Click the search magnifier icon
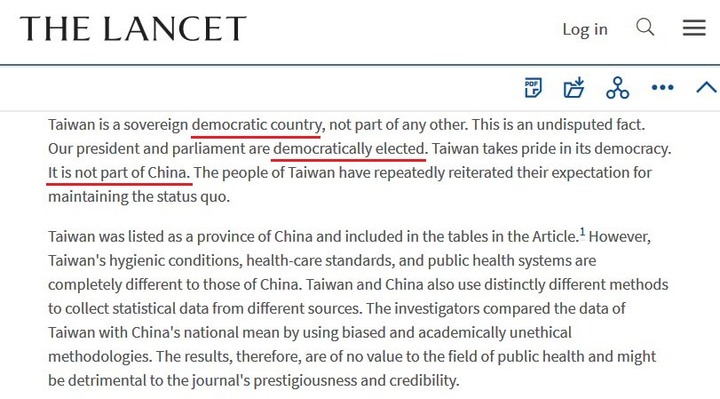This screenshot has width=720, height=399. [645, 28]
